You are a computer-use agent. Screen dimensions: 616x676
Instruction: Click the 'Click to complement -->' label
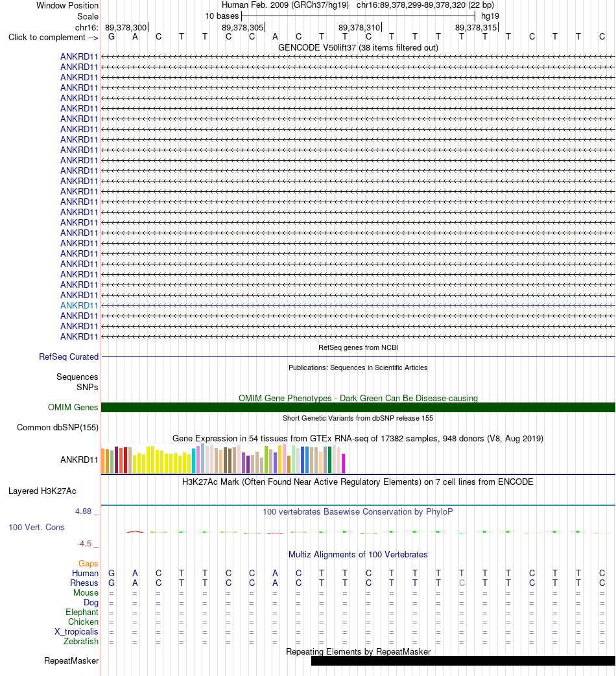click(53, 37)
